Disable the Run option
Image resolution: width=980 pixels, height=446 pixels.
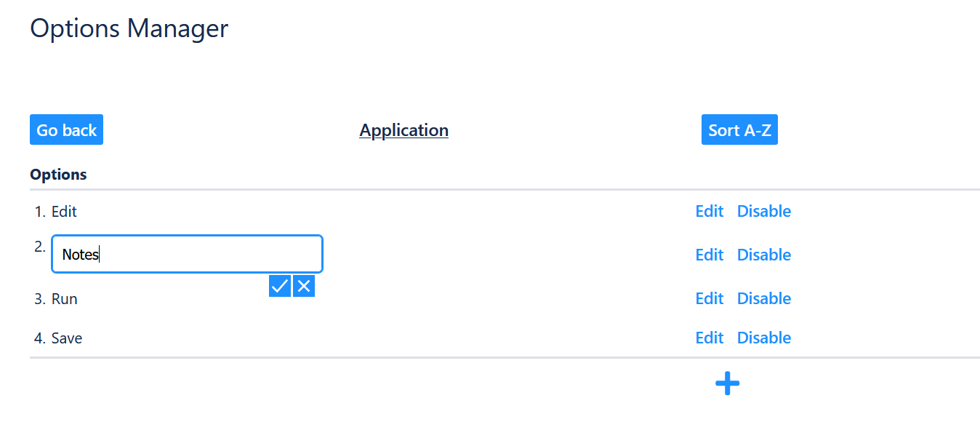coord(763,299)
